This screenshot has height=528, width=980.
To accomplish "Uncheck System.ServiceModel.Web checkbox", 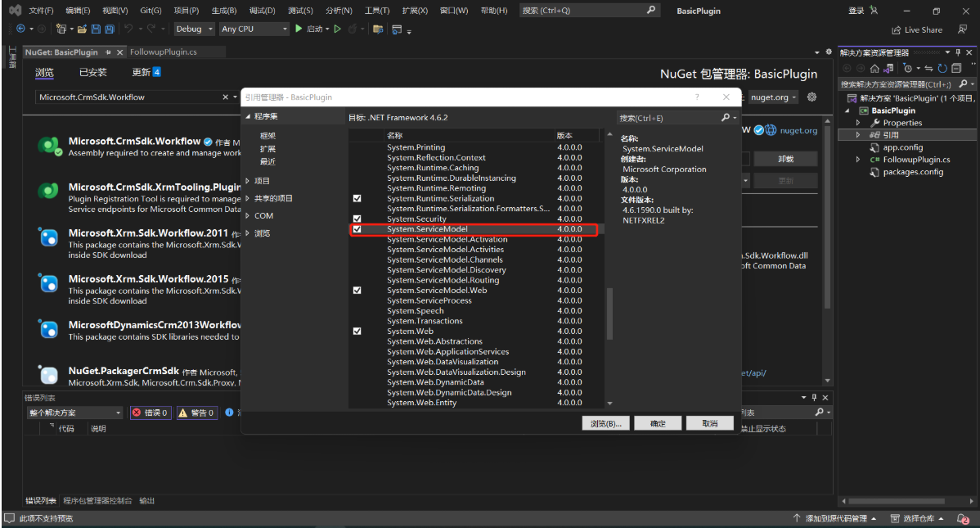I will 357,291.
